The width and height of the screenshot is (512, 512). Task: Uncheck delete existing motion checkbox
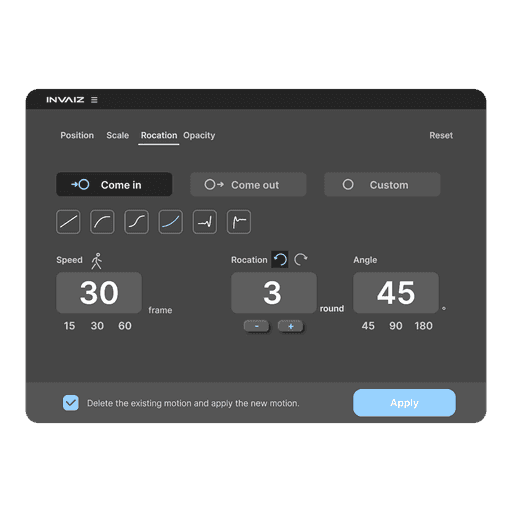point(71,403)
